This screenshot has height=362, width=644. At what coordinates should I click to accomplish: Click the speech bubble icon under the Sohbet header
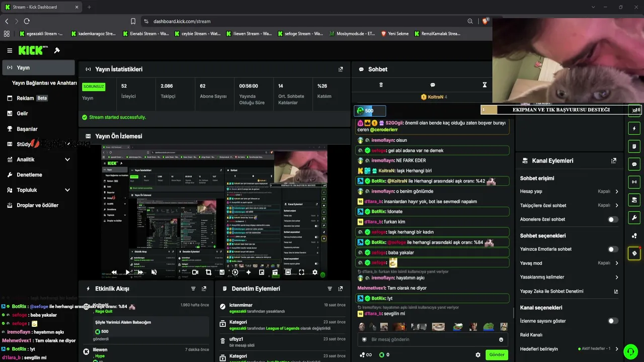pyautogui.click(x=433, y=85)
